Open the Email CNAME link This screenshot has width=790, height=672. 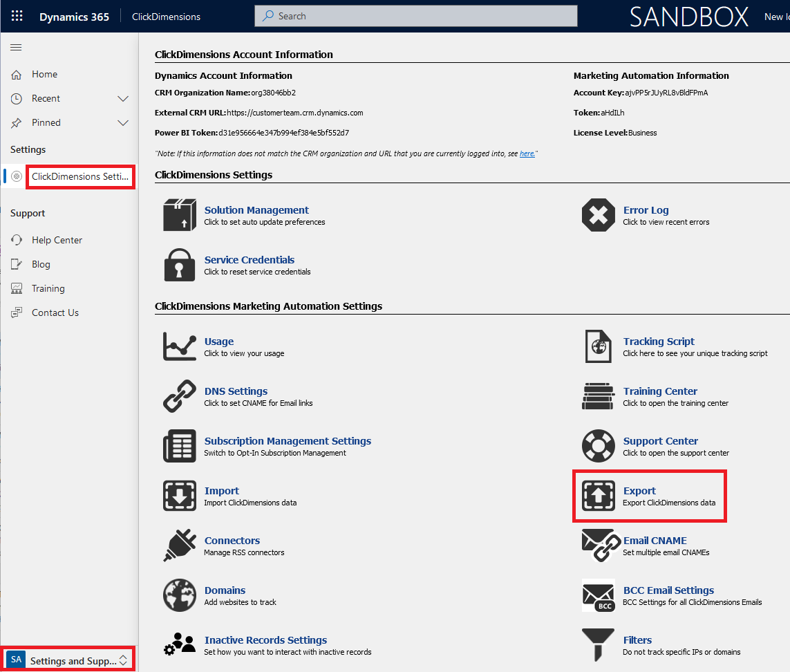655,541
